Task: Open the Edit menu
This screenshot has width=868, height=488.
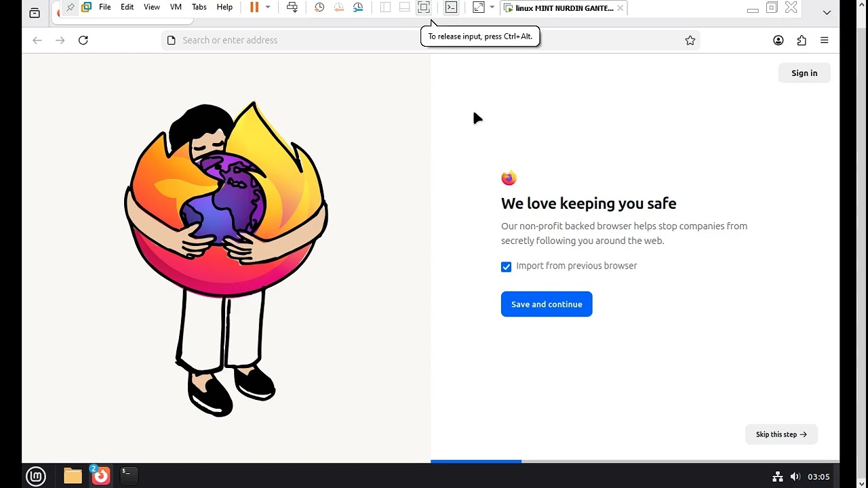Action: [127, 7]
